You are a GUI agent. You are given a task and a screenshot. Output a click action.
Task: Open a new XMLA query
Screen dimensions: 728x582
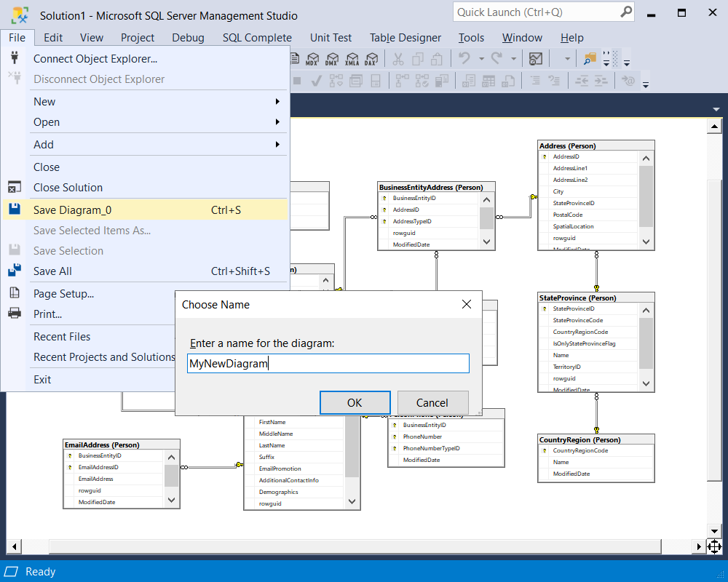click(352, 58)
